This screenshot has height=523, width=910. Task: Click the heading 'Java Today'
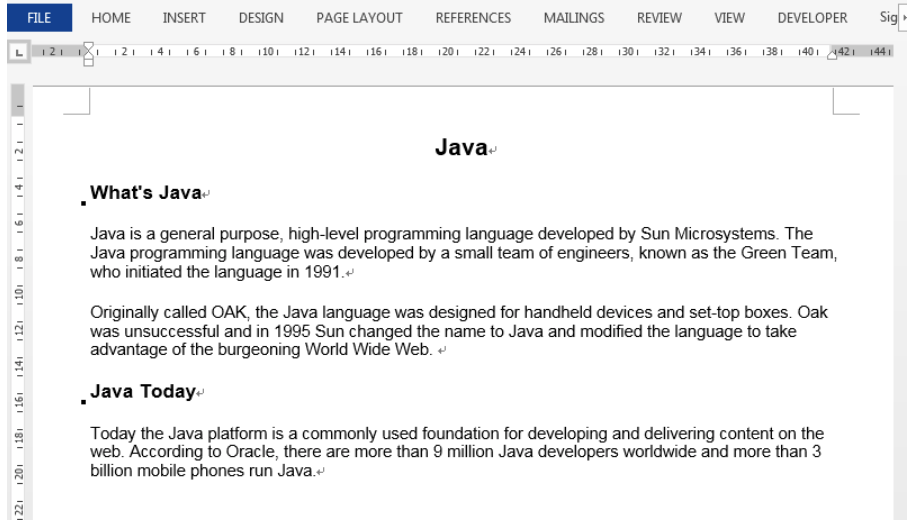pyautogui.click(x=143, y=391)
